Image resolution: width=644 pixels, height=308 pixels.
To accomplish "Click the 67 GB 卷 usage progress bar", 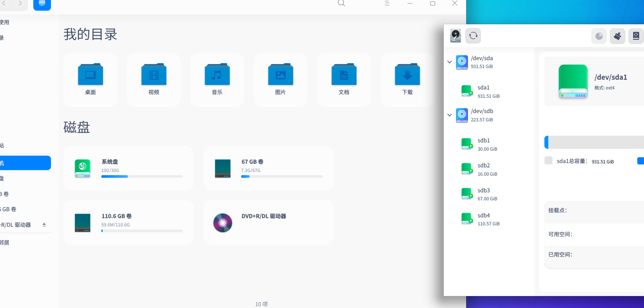I will [282, 176].
